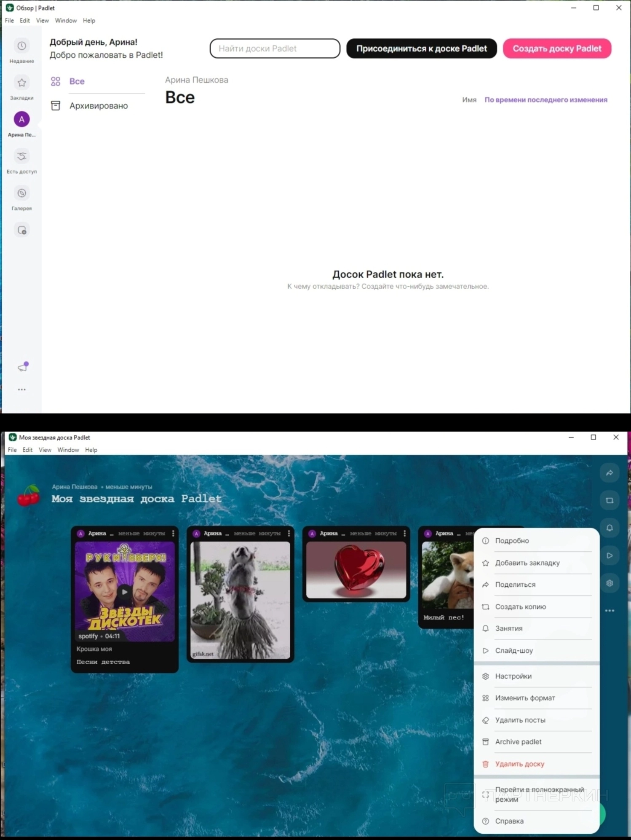Open the Руки Вверх album cover thumbnail
Screen dimensions: 631x840
(x=125, y=591)
